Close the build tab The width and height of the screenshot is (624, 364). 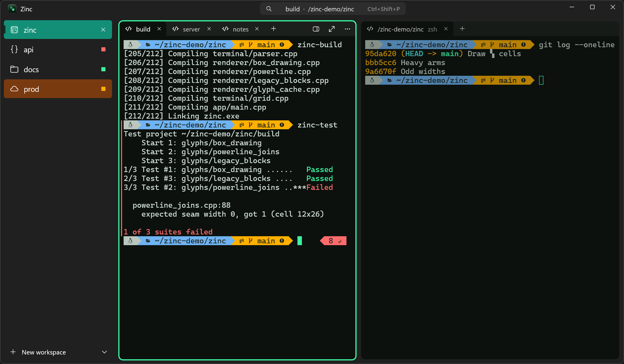(x=159, y=29)
